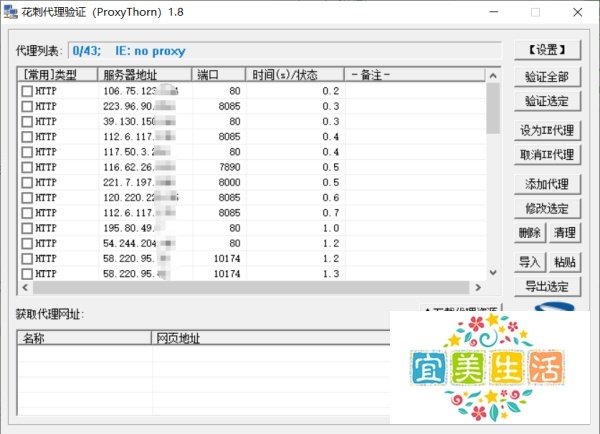Click the horizontal scrollbar thumb of the proxy list
Image resolution: width=600 pixels, height=434 pixels.
tap(251, 287)
